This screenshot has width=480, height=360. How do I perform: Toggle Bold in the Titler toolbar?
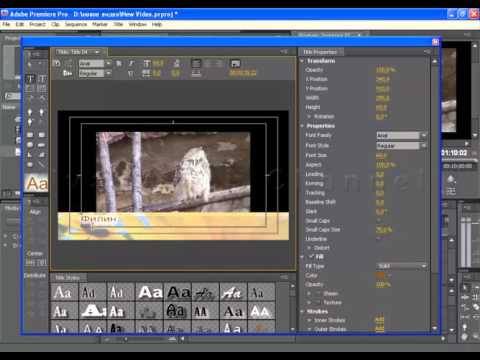click(x=119, y=63)
